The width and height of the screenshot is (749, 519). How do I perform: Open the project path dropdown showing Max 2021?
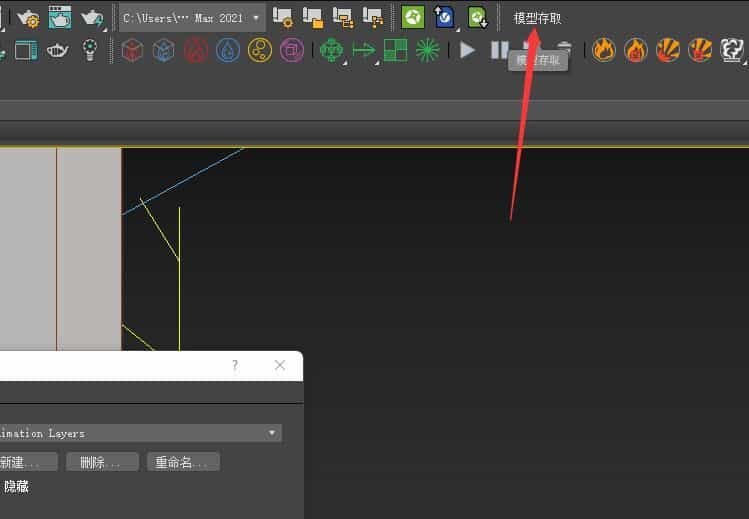(x=191, y=18)
